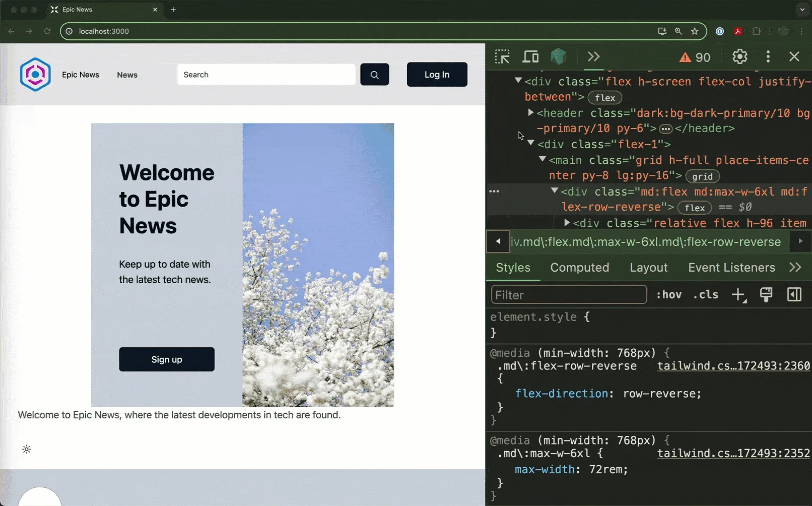Reload the page button
The width and height of the screenshot is (812, 506).
coord(47,31)
